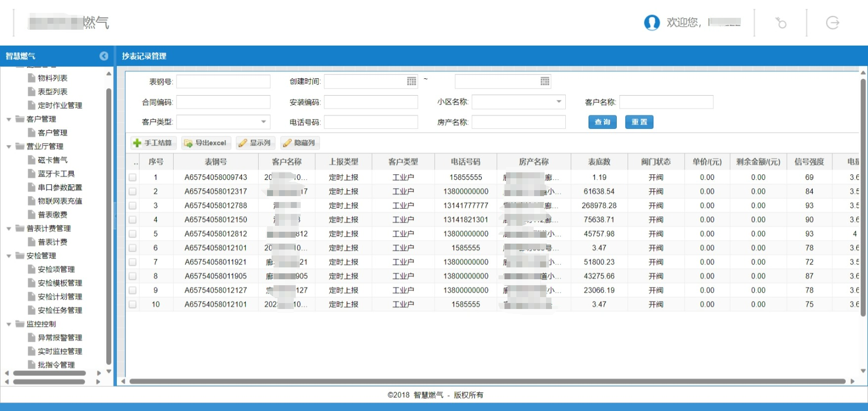The image size is (868, 411).
Task: Click folder icon of 安检管理 group
Action: point(20,256)
